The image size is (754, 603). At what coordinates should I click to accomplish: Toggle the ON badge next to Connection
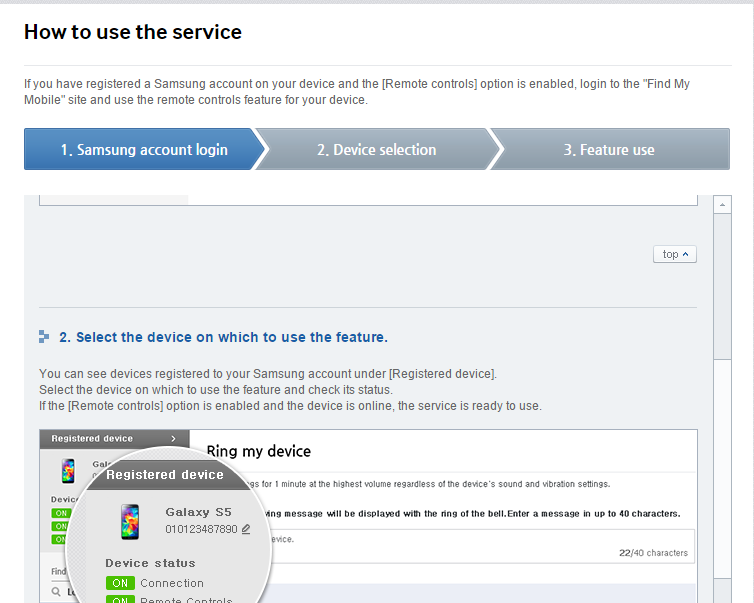(120, 583)
